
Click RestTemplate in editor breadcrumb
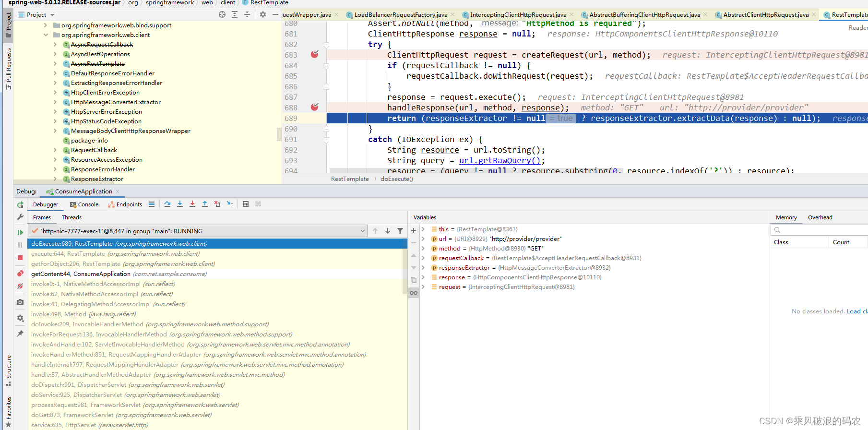point(350,179)
